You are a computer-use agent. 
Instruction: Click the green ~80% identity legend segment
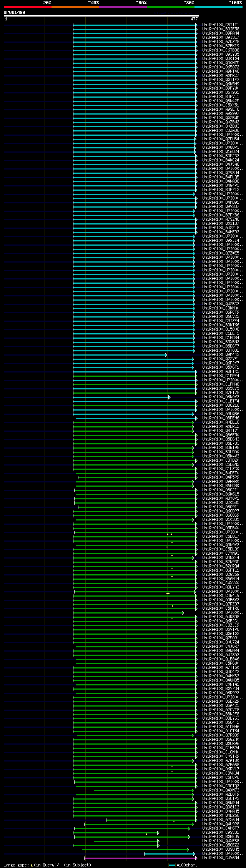pyautogui.click(x=171, y=7)
